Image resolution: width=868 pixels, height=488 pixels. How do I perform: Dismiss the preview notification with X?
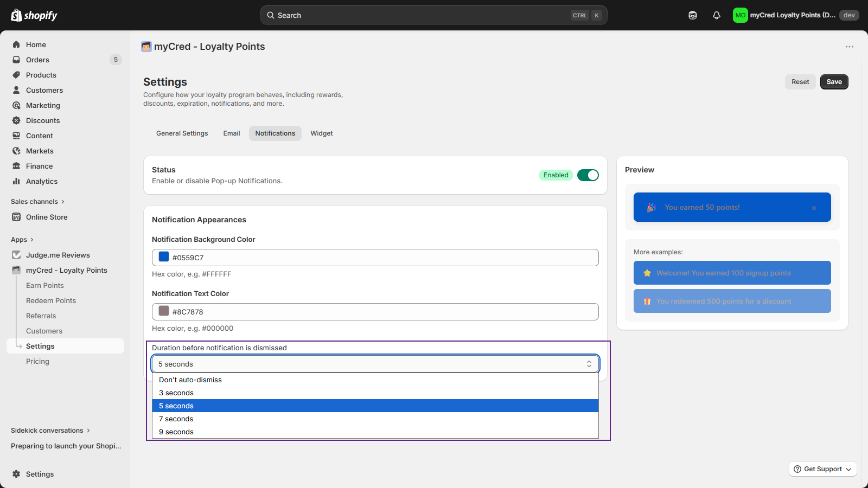coord(814,208)
